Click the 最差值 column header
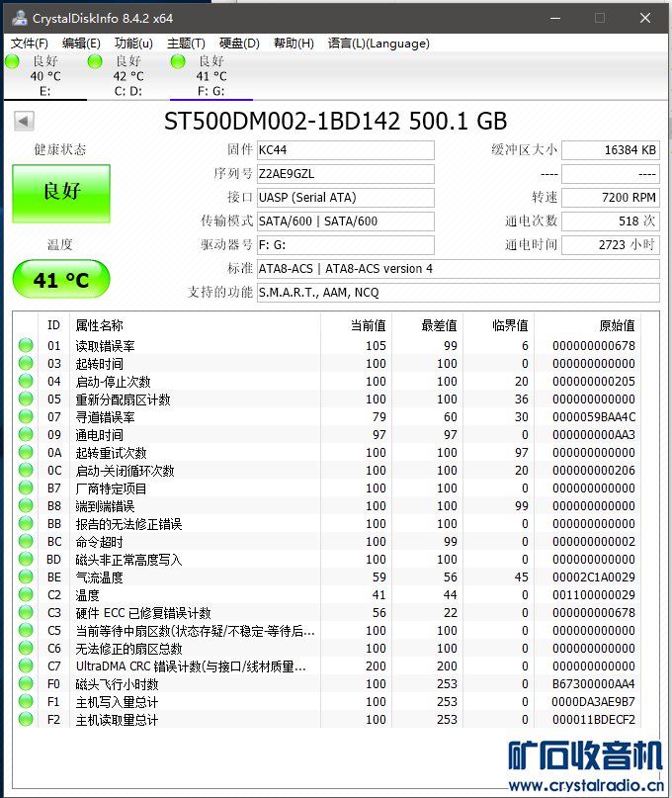The image size is (672, 798). (x=440, y=325)
